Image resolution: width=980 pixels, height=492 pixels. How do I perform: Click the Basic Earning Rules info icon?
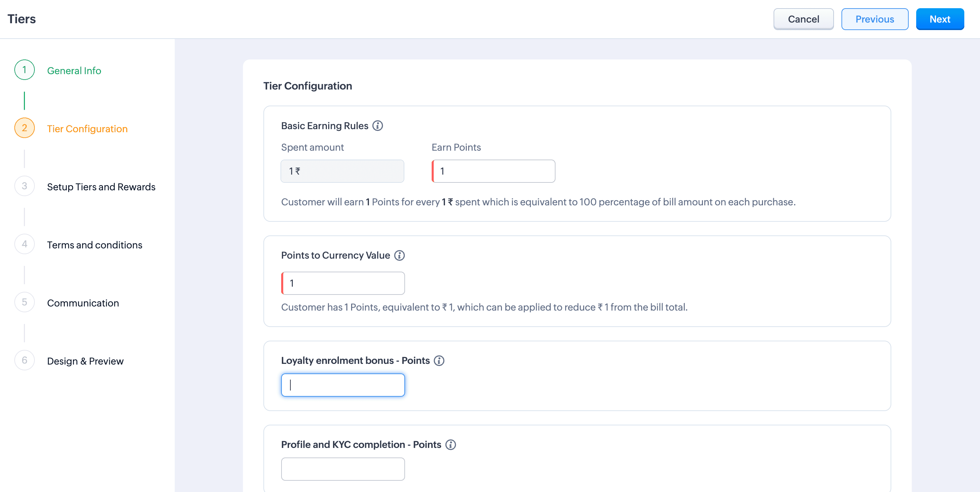[377, 126]
